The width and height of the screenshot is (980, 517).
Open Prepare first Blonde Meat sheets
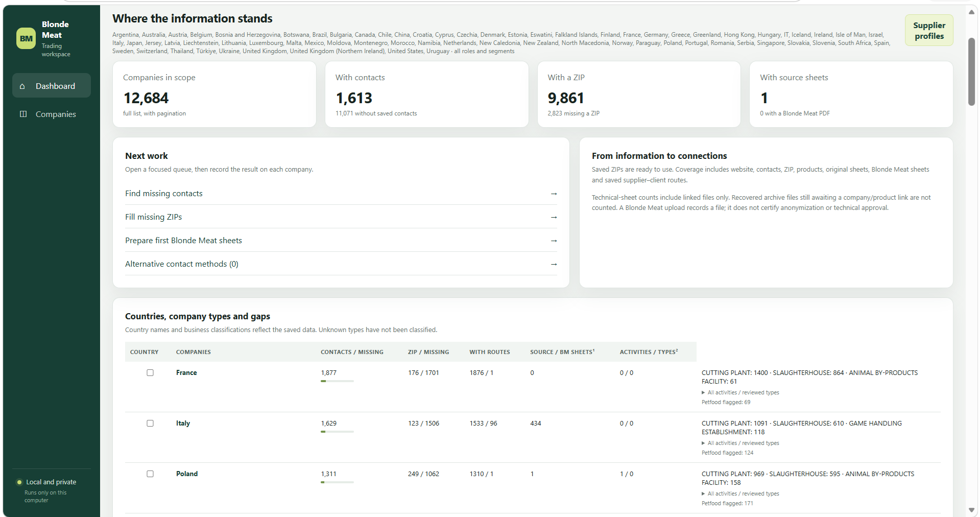(x=341, y=241)
